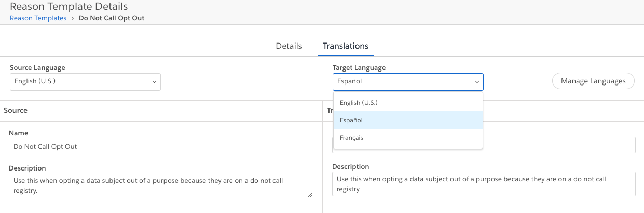Image resolution: width=644 pixels, height=213 pixels.
Task: Select the Translations tab
Action: (346, 46)
